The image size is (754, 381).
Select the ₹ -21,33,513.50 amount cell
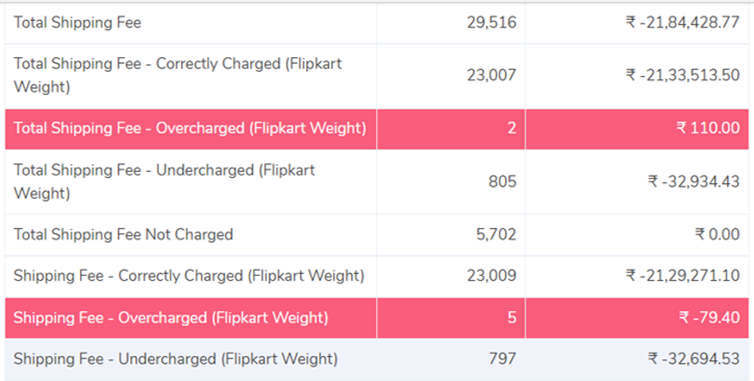637,76
